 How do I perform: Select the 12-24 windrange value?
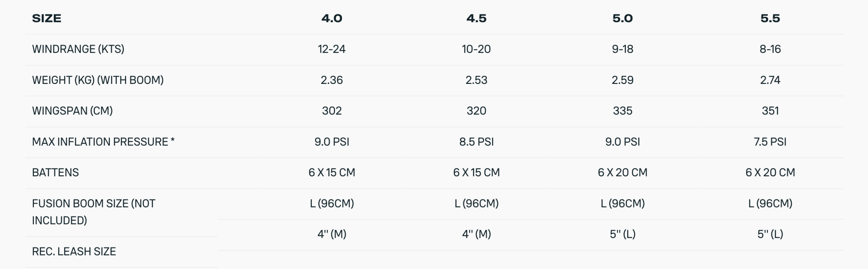332,49
